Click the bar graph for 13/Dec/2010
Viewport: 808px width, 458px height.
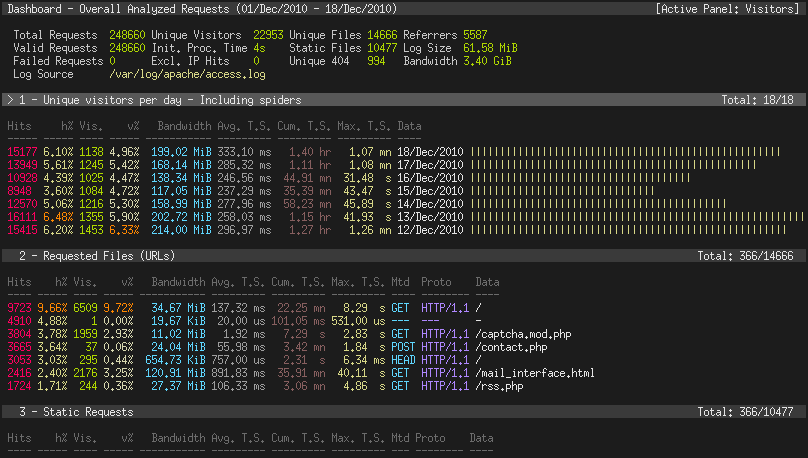(637, 217)
